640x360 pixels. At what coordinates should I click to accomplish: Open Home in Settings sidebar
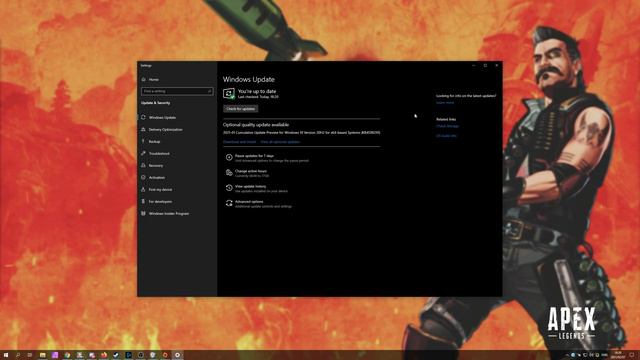click(x=153, y=80)
